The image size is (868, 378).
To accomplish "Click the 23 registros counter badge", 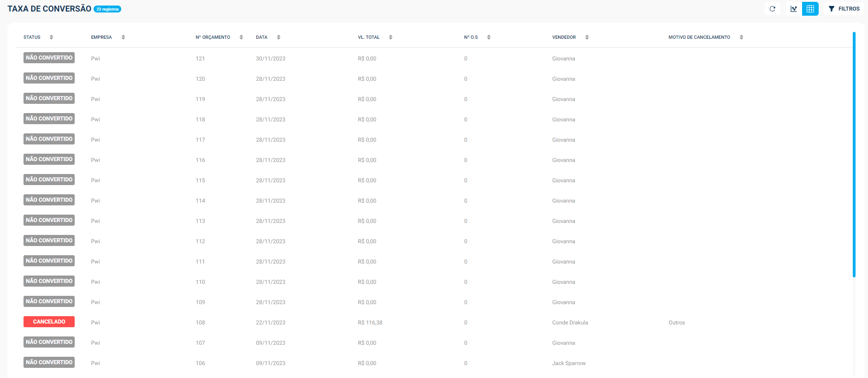I will click(x=107, y=9).
